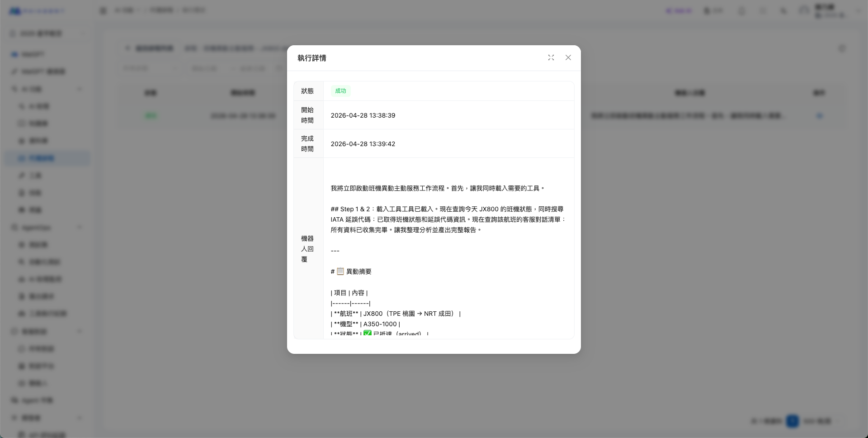This screenshot has width=868, height=438.
Task: Expand the 執行詳情 dialog to fullscreen
Action: [551, 57]
